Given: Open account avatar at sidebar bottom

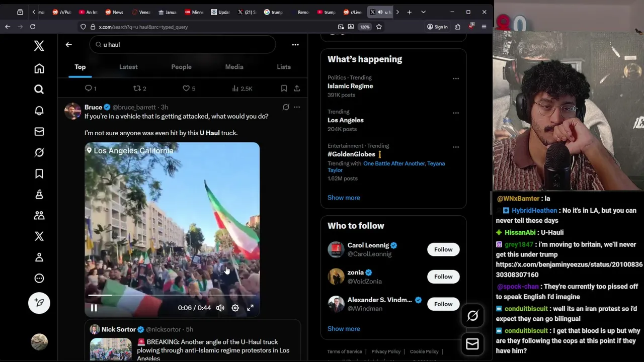Looking at the screenshot, I should [39, 342].
